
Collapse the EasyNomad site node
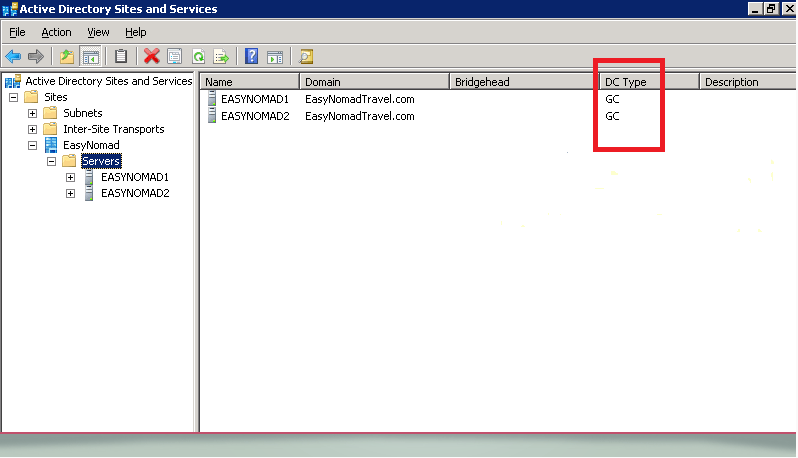[33, 146]
